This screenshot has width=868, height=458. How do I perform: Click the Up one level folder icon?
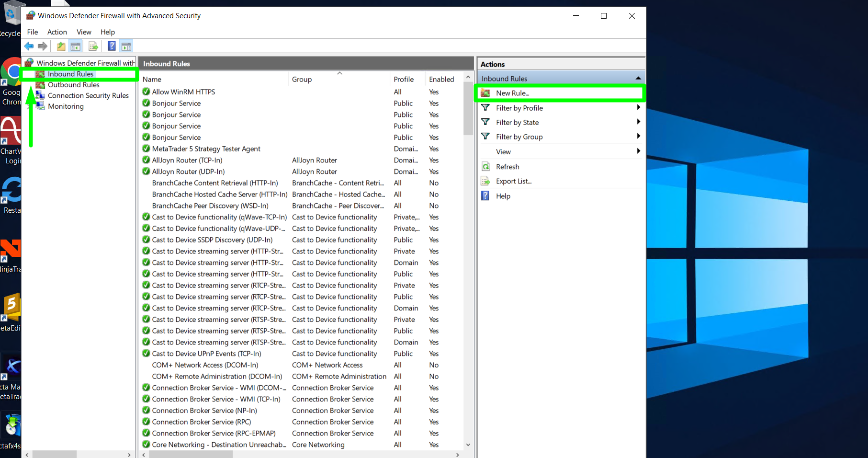click(x=61, y=46)
